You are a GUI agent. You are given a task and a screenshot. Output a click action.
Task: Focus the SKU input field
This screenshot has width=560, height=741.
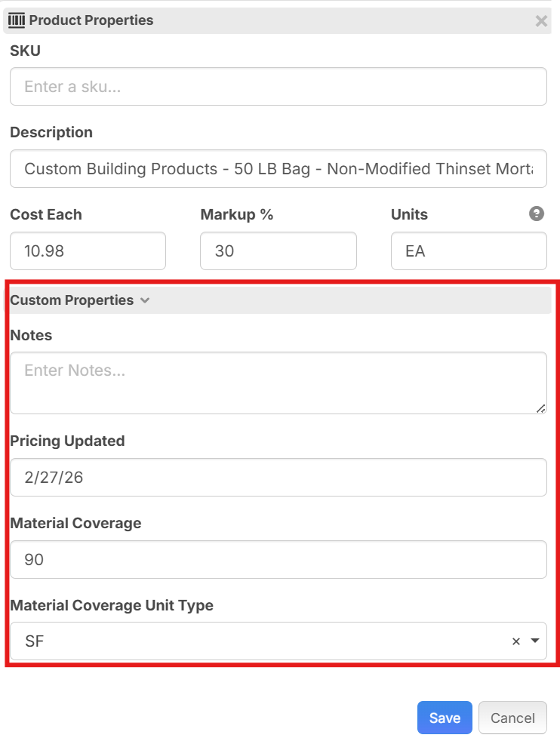pyautogui.click(x=278, y=87)
